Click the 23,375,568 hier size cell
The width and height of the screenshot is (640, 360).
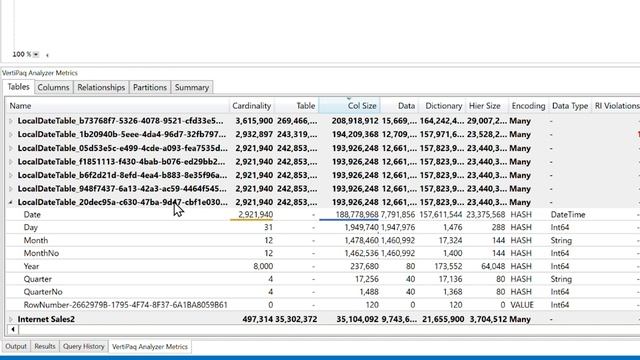[x=486, y=214]
